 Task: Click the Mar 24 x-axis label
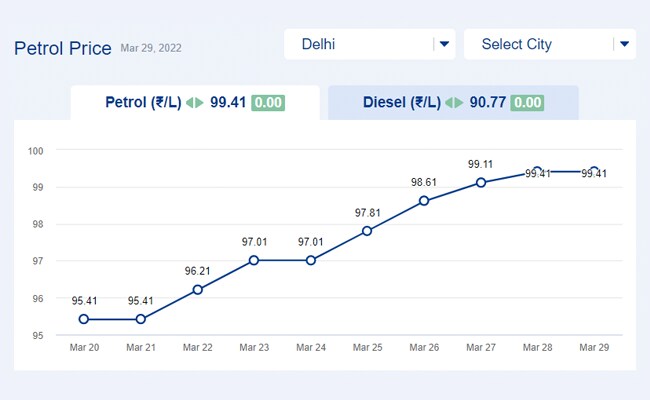click(310, 347)
